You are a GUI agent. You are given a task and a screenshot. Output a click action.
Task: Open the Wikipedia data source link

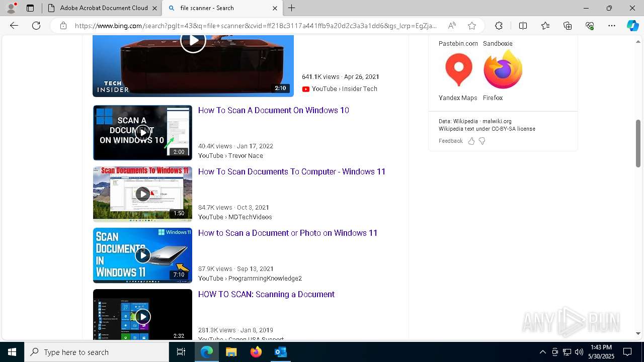click(x=465, y=121)
